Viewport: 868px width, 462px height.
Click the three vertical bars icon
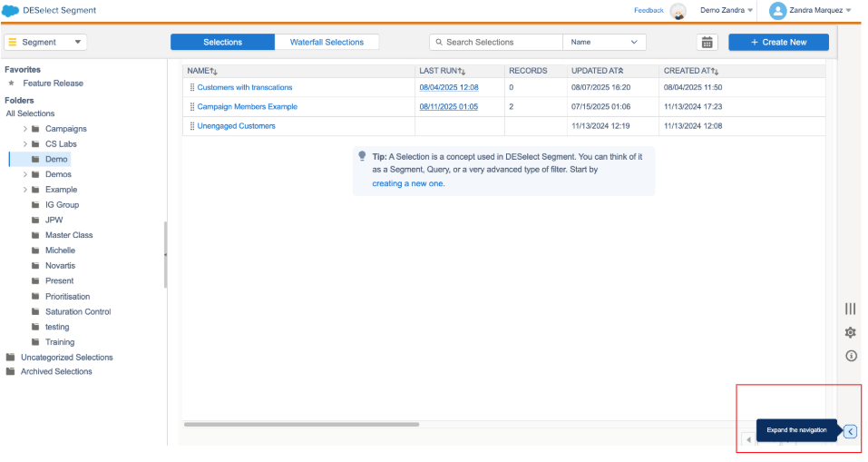850,309
